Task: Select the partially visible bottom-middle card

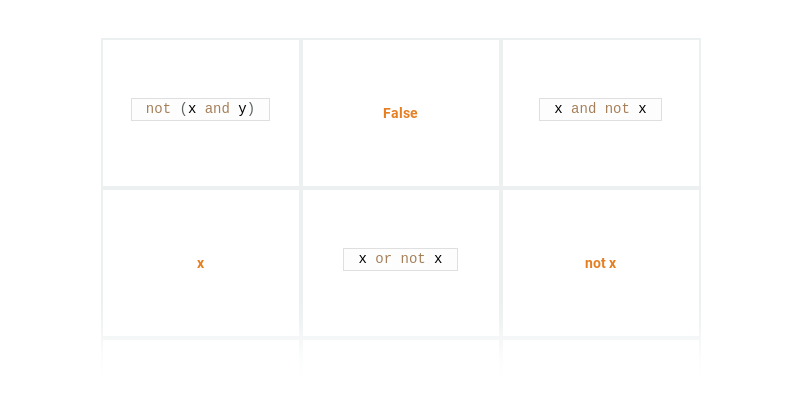Action: click(401, 355)
